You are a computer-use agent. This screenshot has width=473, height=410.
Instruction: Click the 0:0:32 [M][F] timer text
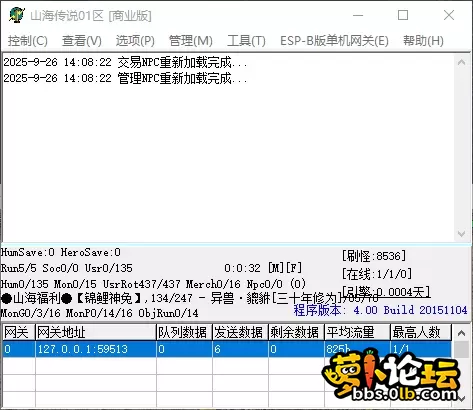tap(263, 268)
